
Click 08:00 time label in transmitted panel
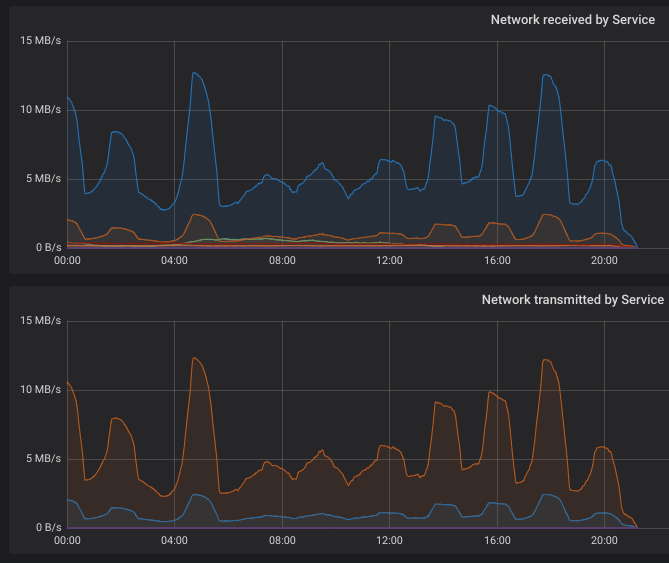pyautogui.click(x=282, y=540)
